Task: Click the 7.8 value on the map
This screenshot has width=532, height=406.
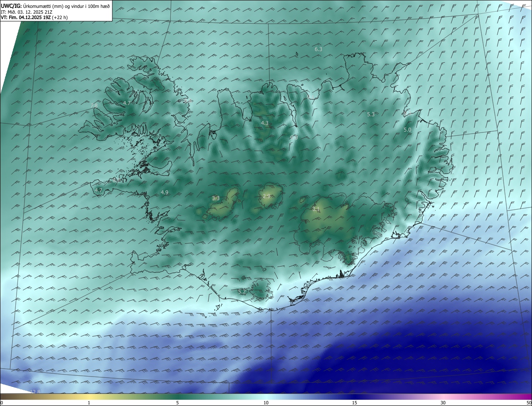Action: [94, 106]
